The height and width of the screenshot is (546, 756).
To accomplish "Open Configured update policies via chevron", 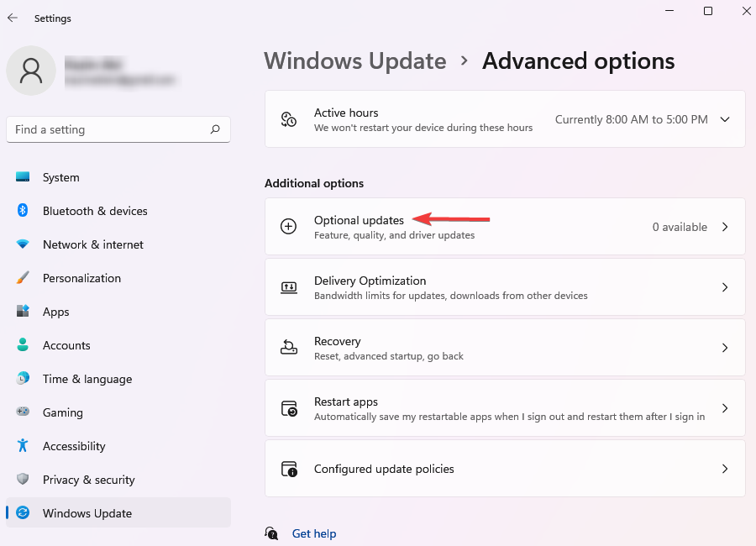I will (x=725, y=469).
